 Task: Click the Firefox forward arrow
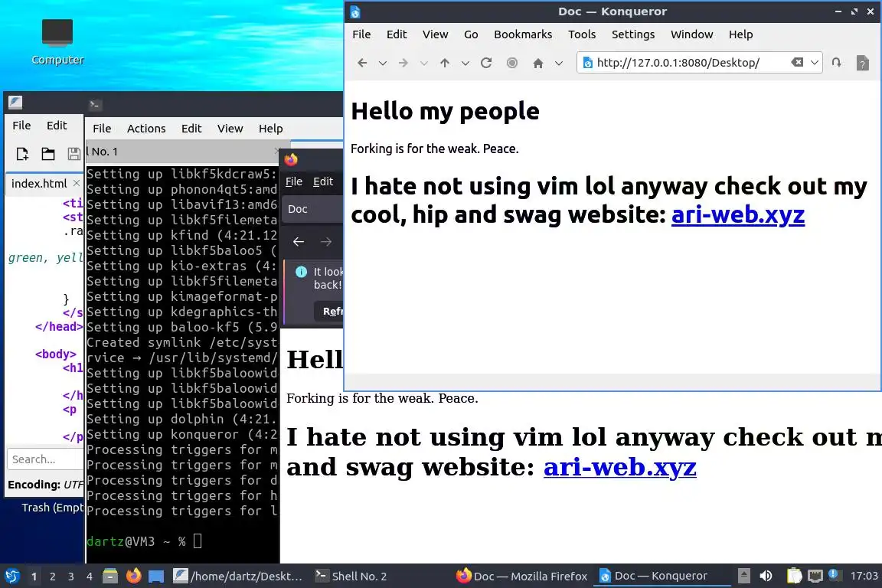pos(326,242)
